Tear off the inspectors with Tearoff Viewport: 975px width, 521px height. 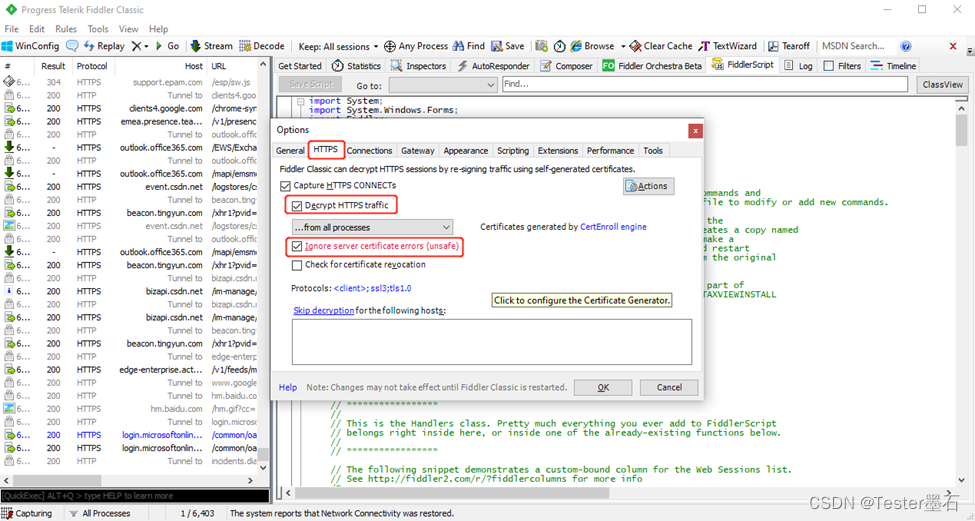tap(789, 46)
